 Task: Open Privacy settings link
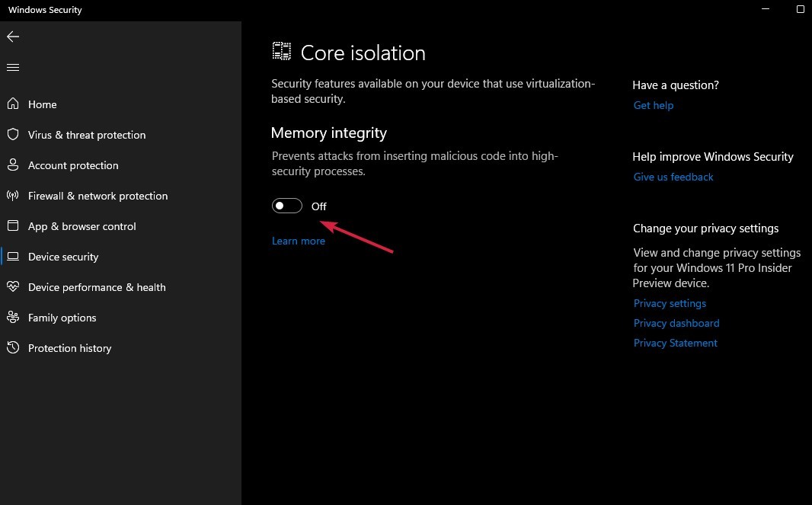[x=670, y=303]
